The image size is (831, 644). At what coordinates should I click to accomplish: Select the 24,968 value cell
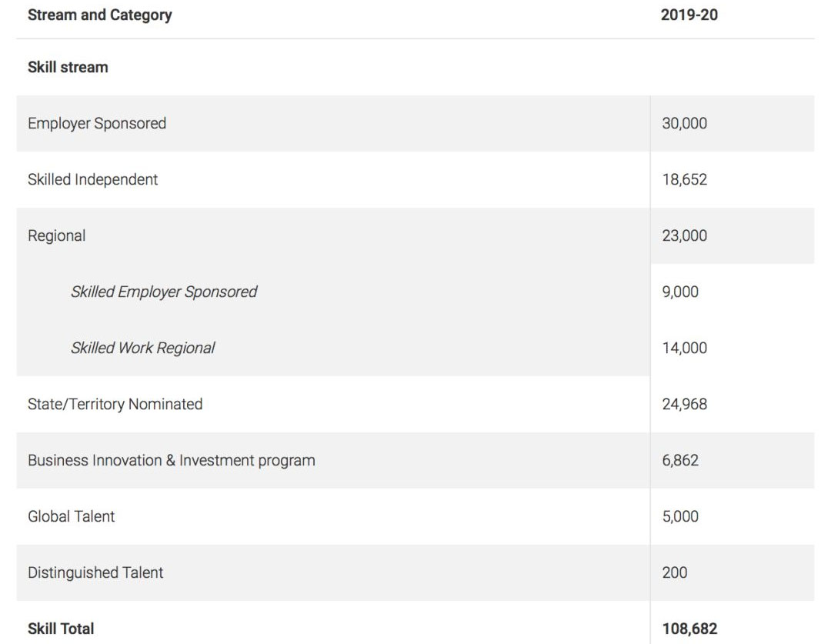684,404
